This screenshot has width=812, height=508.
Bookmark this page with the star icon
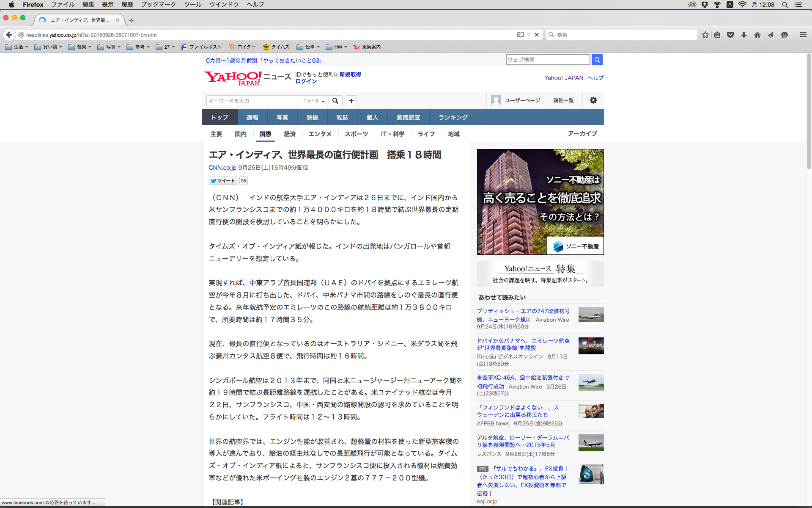click(x=705, y=35)
